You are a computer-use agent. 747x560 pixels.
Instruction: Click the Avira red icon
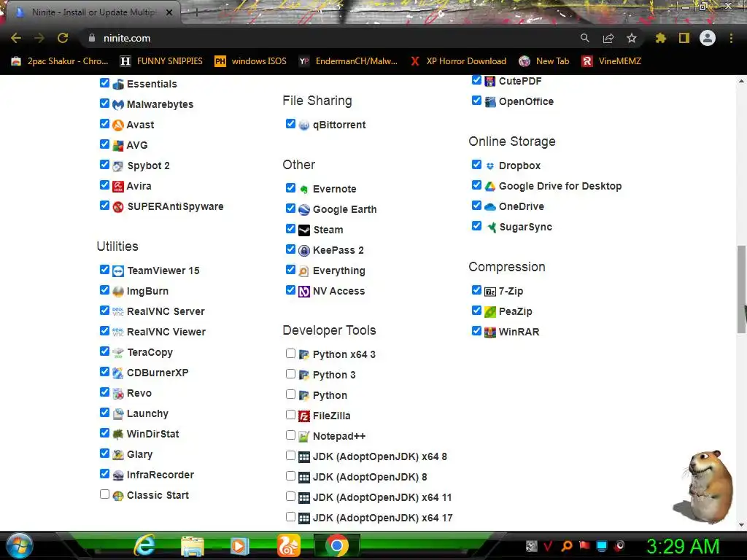[x=117, y=186]
